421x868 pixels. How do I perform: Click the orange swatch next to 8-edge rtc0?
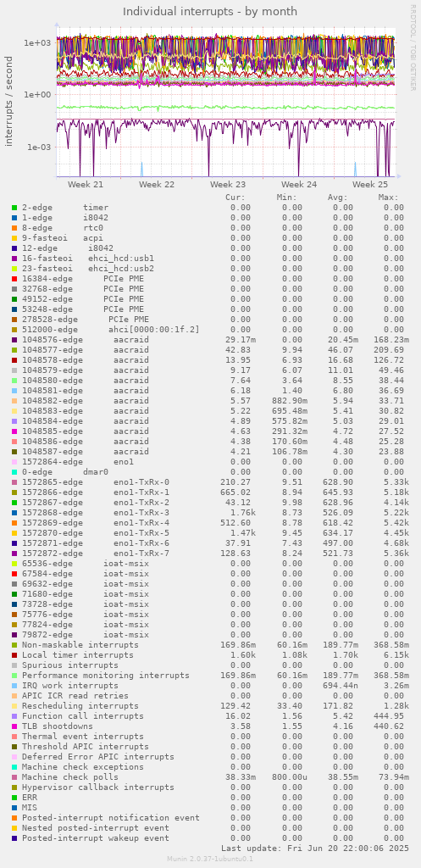coord(14,228)
